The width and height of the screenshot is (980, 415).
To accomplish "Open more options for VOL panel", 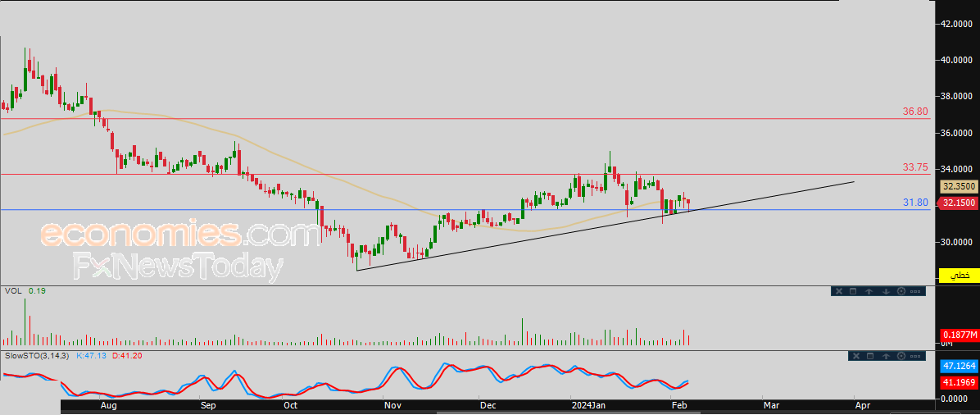I will [915, 292].
